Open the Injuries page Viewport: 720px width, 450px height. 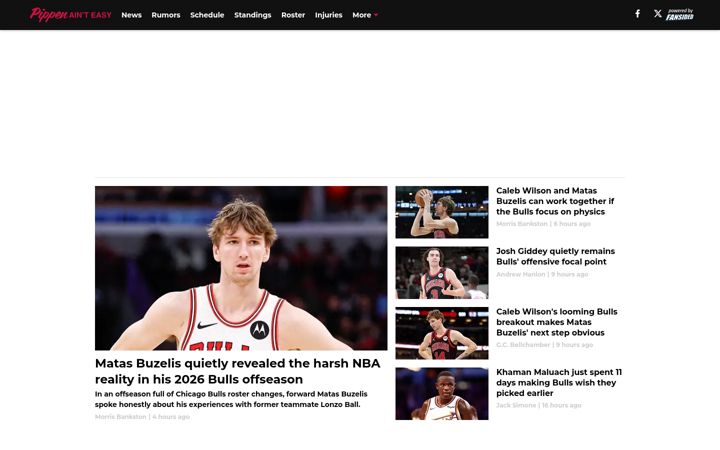coord(328,15)
